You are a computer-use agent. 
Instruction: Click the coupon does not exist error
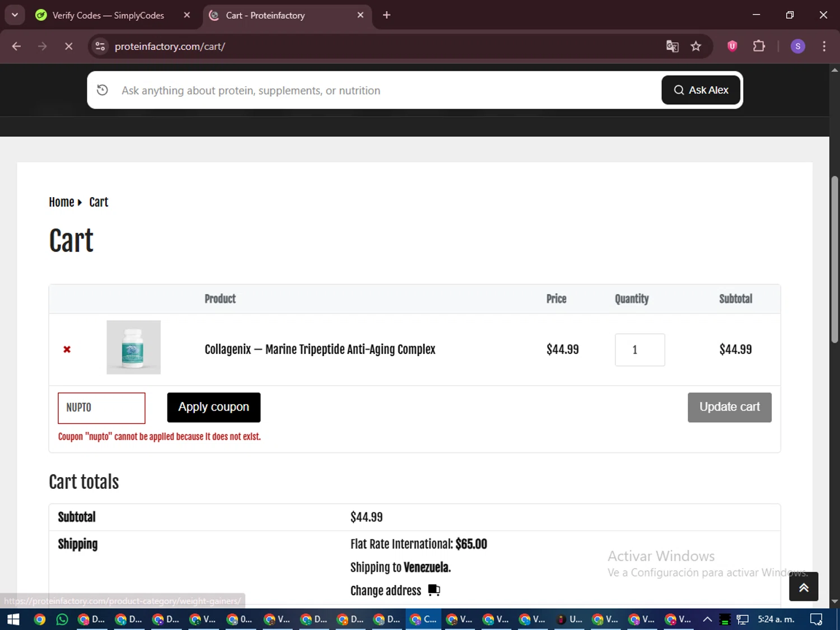point(160,437)
